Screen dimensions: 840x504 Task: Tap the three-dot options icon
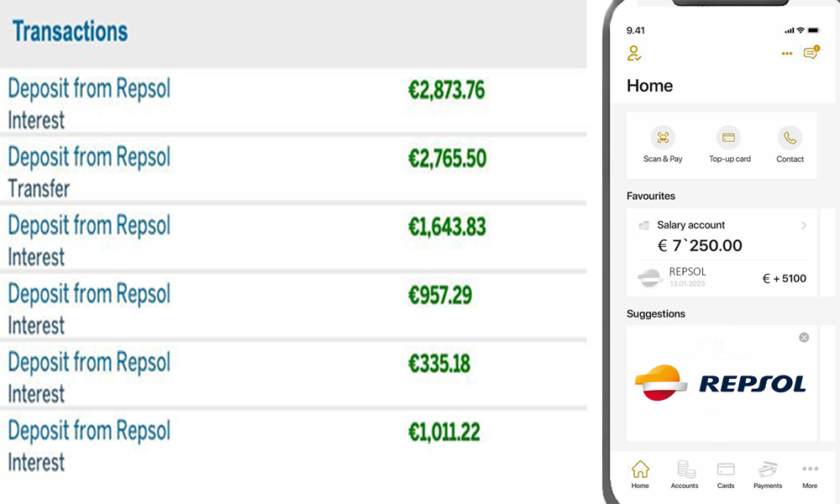click(x=787, y=54)
